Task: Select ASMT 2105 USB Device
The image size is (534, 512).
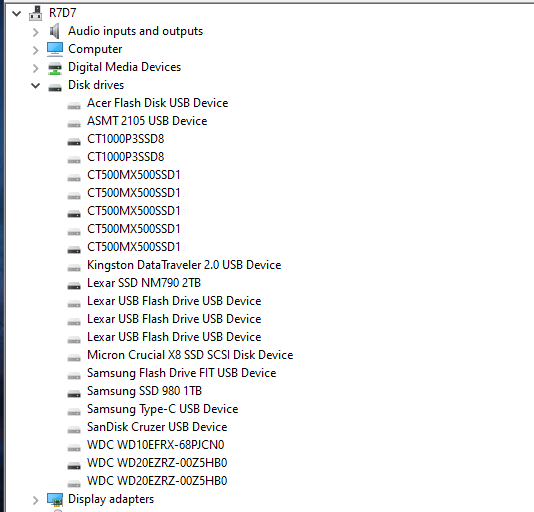Action: point(147,121)
